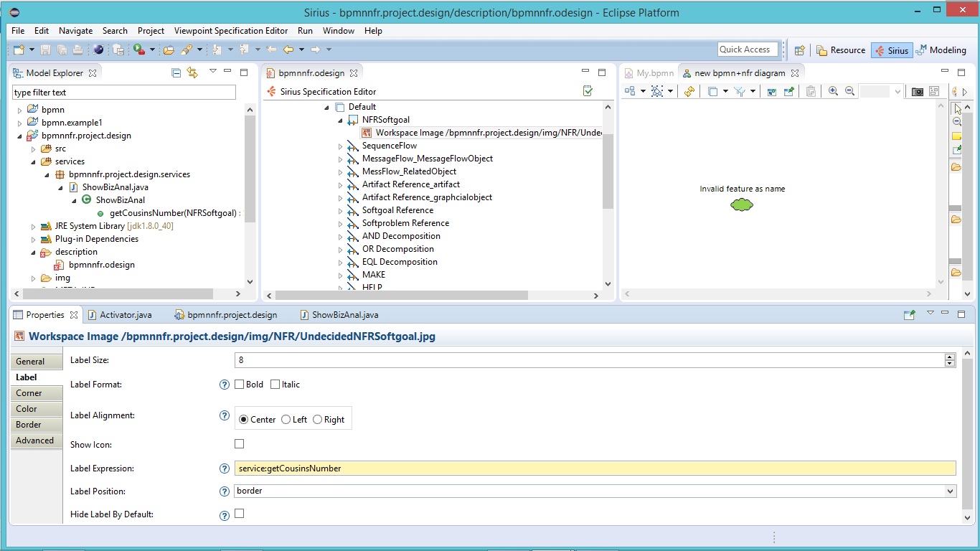Expand the src folder
This screenshot has height=551, width=980.
(34, 149)
